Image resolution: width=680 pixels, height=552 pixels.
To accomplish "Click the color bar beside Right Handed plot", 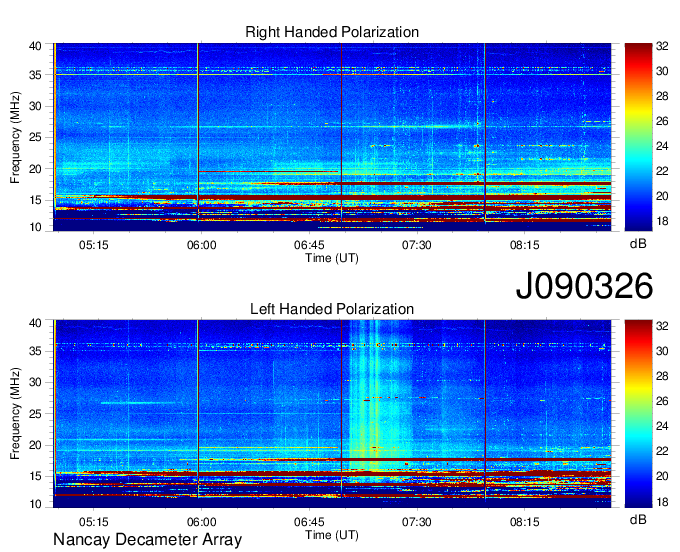I will click(638, 137).
